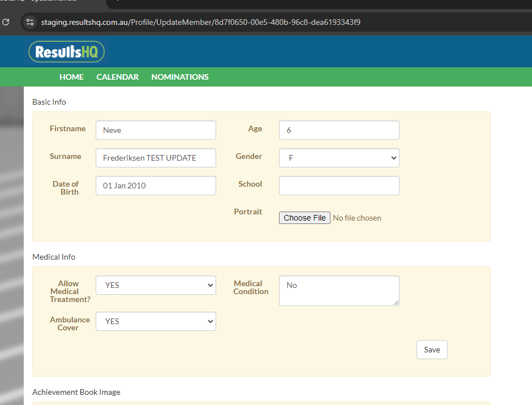532x405 pixels.
Task: Open the Gender dropdown
Action: [339, 158]
